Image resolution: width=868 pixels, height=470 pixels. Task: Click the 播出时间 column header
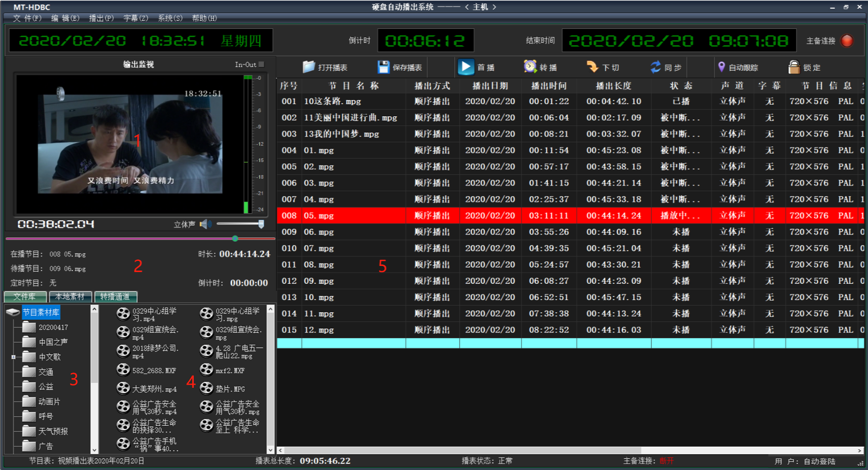549,86
